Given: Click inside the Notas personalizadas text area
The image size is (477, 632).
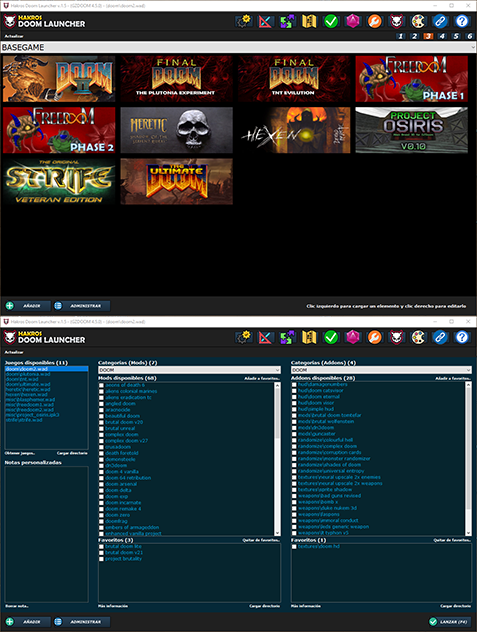Looking at the screenshot, I should 46,534.
